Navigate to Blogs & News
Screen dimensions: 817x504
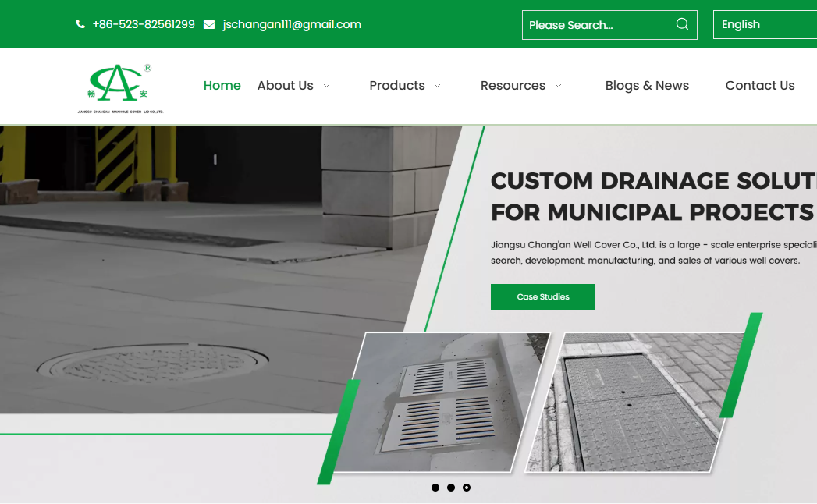coord(647,86)
